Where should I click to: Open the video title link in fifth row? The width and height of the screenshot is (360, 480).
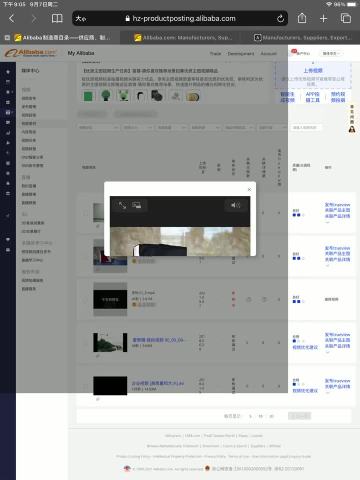[157, 383]
